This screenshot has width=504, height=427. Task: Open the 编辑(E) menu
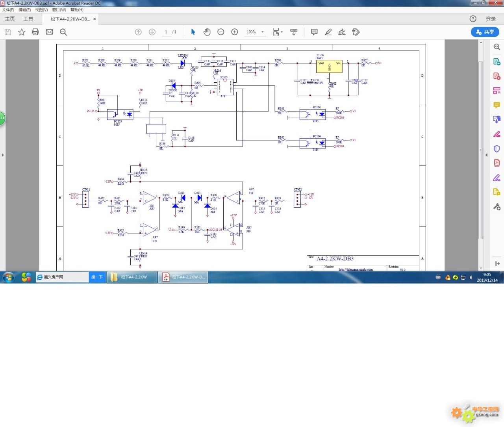(x=24, y=10)
